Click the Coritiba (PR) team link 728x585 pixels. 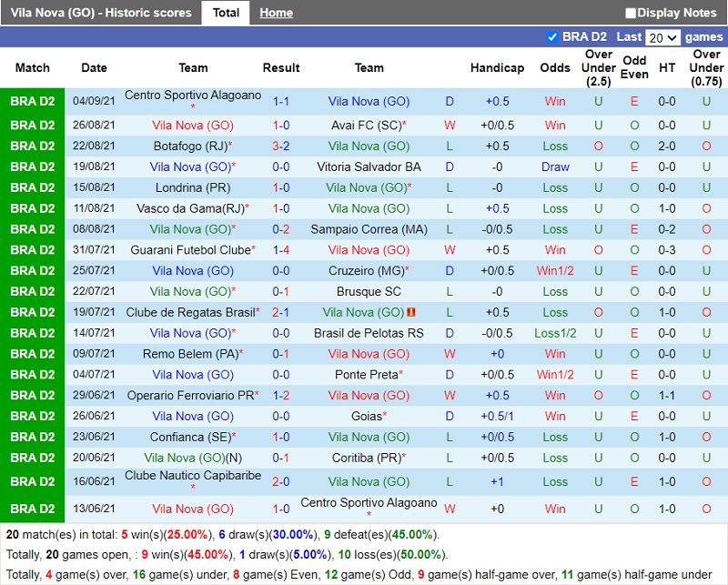click(x=366, y=458)
